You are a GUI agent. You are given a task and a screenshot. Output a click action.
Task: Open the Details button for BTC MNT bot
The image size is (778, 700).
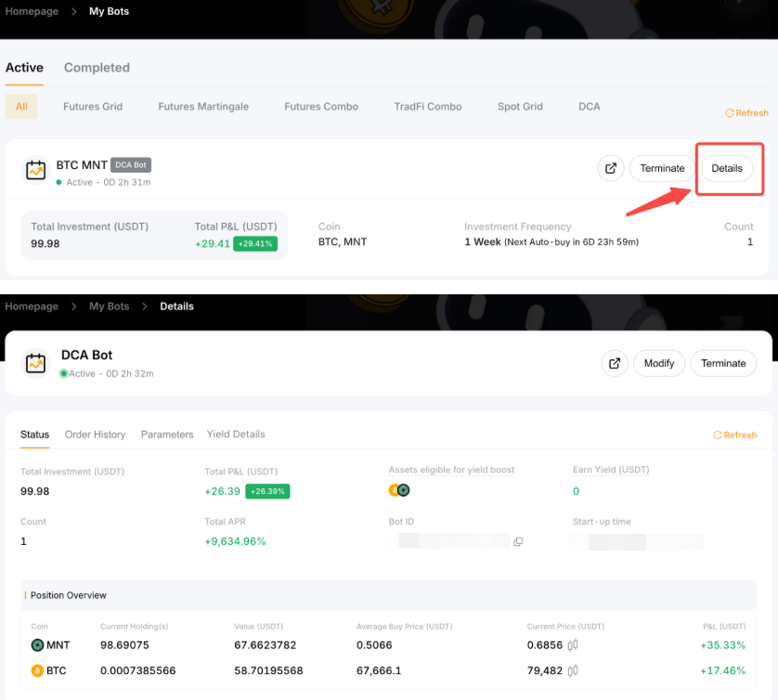click(727, 168)
